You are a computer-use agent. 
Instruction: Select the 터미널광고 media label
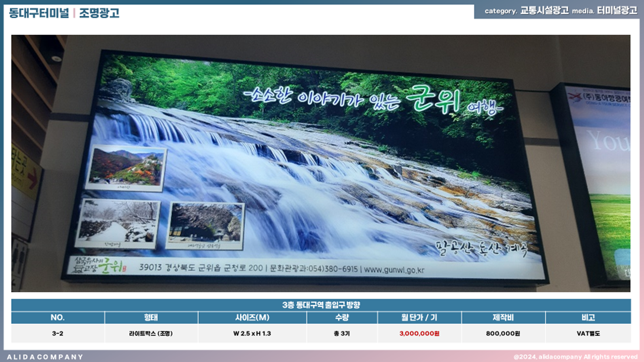pyautogui.click(x=617, y=11)
